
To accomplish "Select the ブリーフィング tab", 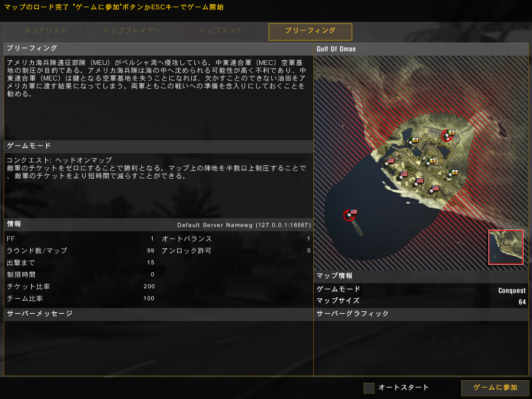I will [310, 32].
